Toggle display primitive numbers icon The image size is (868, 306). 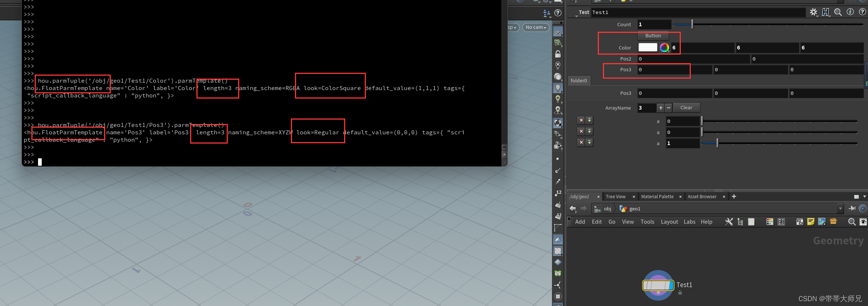click(x=558, y=216)
